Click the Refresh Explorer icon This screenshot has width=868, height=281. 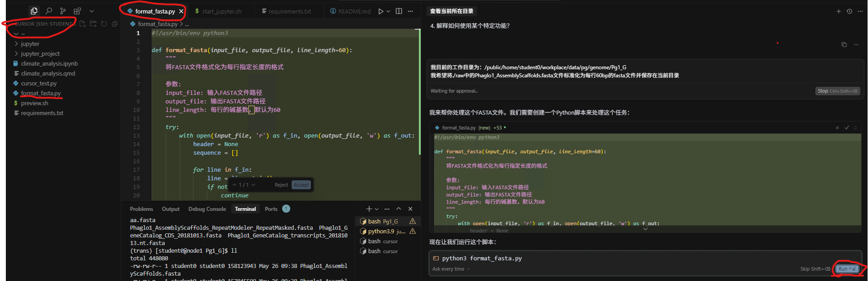(104, 24)
